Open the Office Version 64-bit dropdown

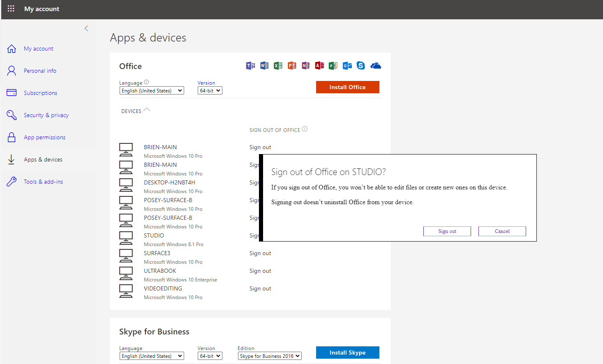[210, 91]
